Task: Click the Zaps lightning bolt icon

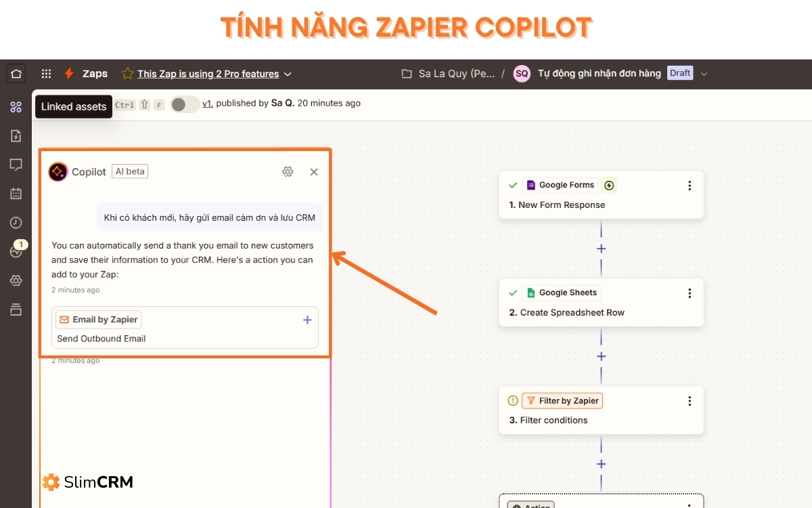Action: tap(69, 74)
